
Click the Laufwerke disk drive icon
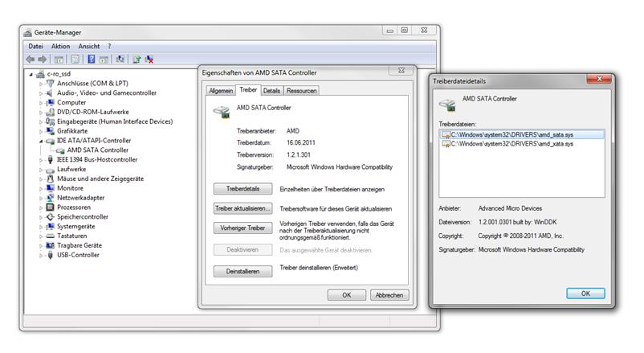pos(50,170)
